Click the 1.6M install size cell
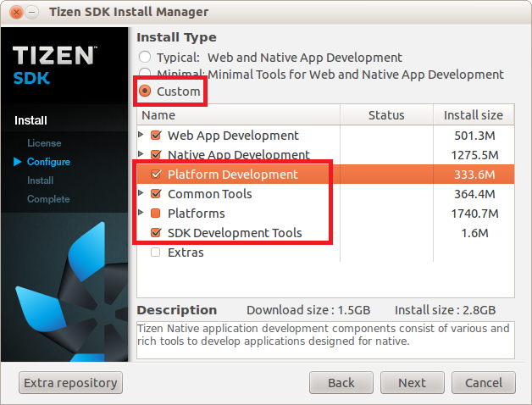This screenshot has width=532, height=405. (x=474, y=233)
